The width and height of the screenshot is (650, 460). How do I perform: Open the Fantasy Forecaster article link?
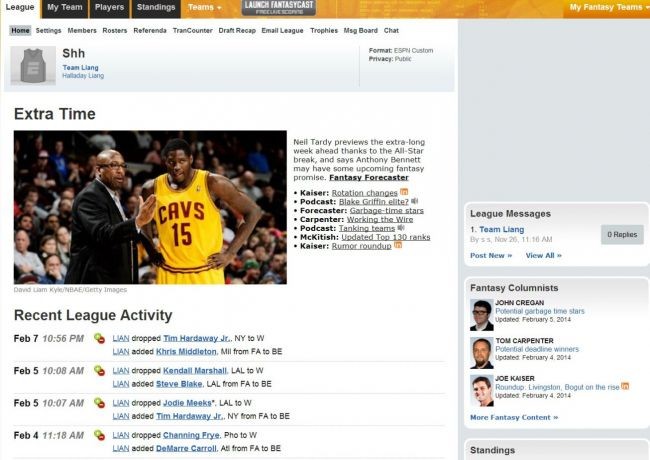tap(369, 177)
